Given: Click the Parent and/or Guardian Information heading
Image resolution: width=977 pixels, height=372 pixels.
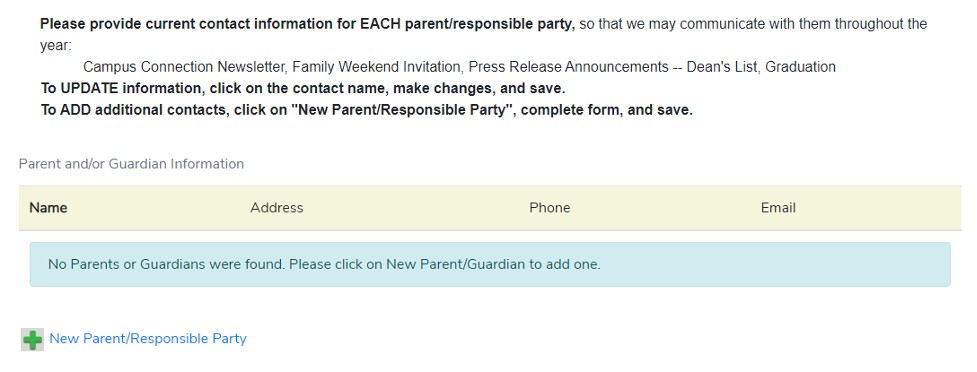Looking at the screenshot, I should (131, 164).
